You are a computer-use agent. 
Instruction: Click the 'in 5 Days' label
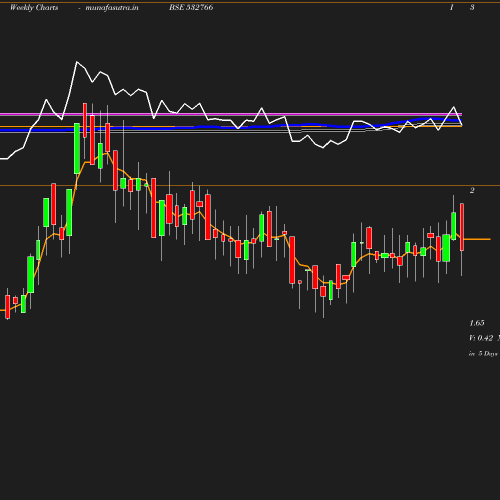coord(483,354)
